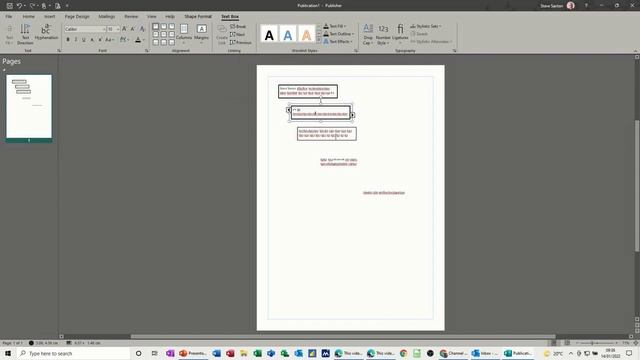Viewport: 640px width, 360px height.
Task: Open the File menu
Action: coord(9,17)
